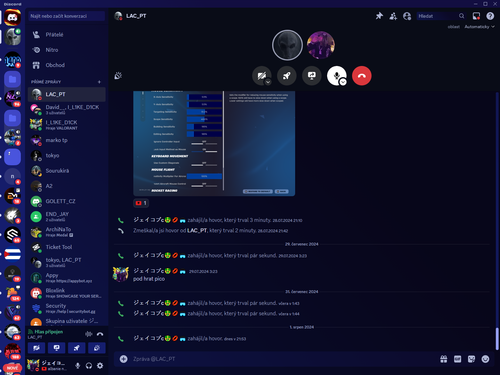Viewport: 500px width, 375px height.
Task: Click the NOVÉ new mentions badge
Action: 13,368
